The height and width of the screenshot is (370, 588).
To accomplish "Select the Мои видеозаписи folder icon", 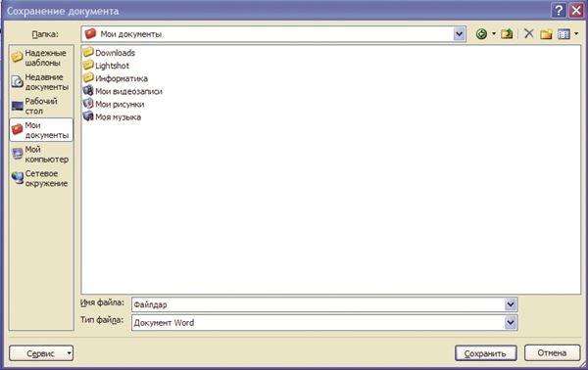I will coord(88,91).
